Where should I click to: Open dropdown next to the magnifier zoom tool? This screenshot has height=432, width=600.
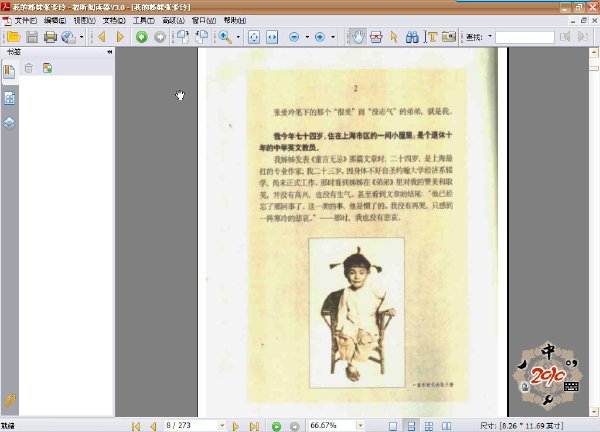[238, 37]
